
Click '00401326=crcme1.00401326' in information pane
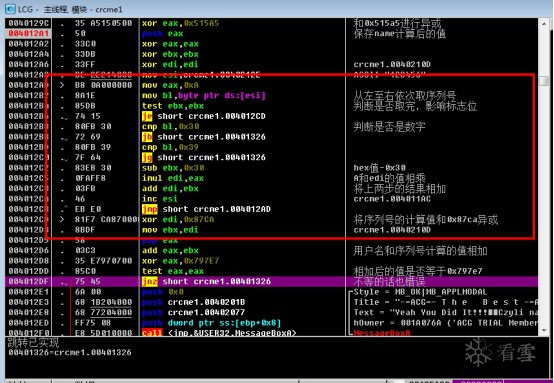pos(70,352)
